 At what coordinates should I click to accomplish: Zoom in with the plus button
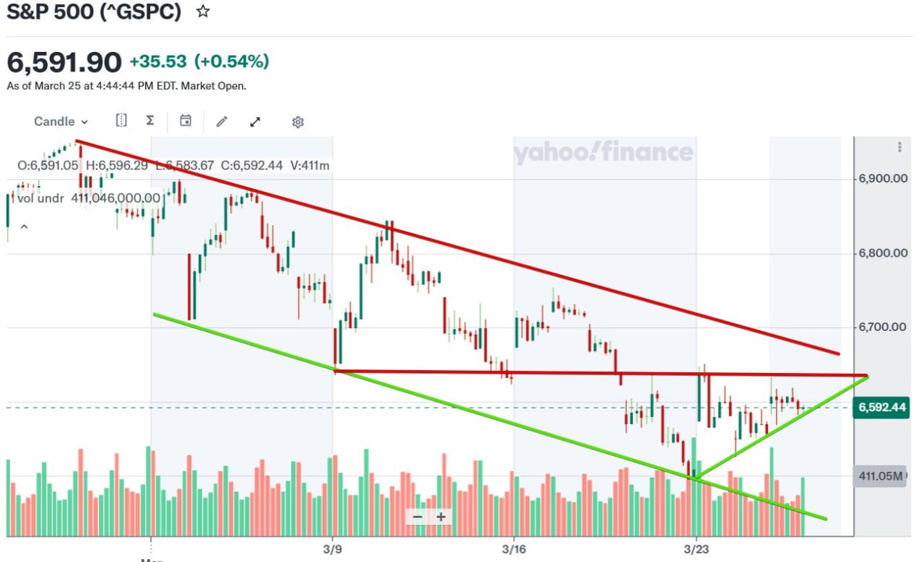click(441, 517)
